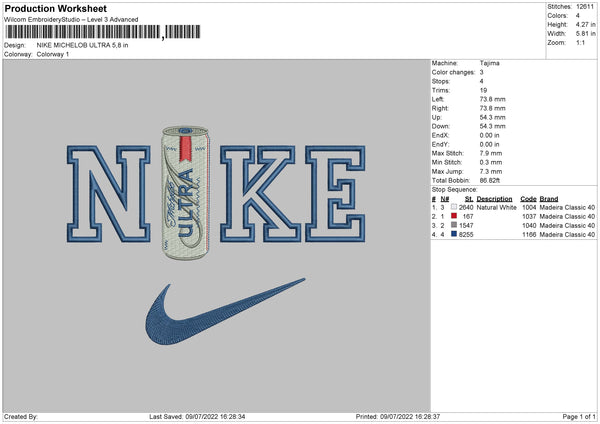This screenshot has width=600, height=424.
Task: Click 'Printed: 09/07/2022 16:28:37' footer text
Action: [x=398, y=417]
